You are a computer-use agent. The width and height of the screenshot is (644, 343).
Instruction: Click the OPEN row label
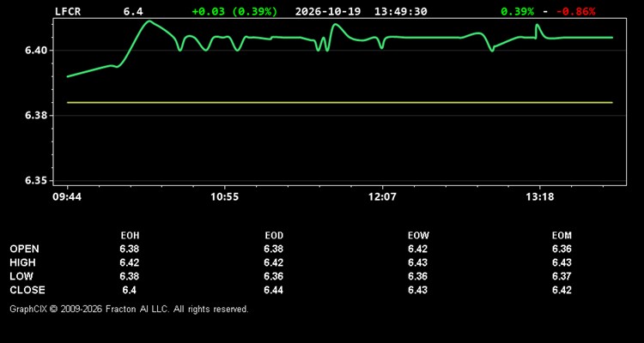(x=25, y=249)
